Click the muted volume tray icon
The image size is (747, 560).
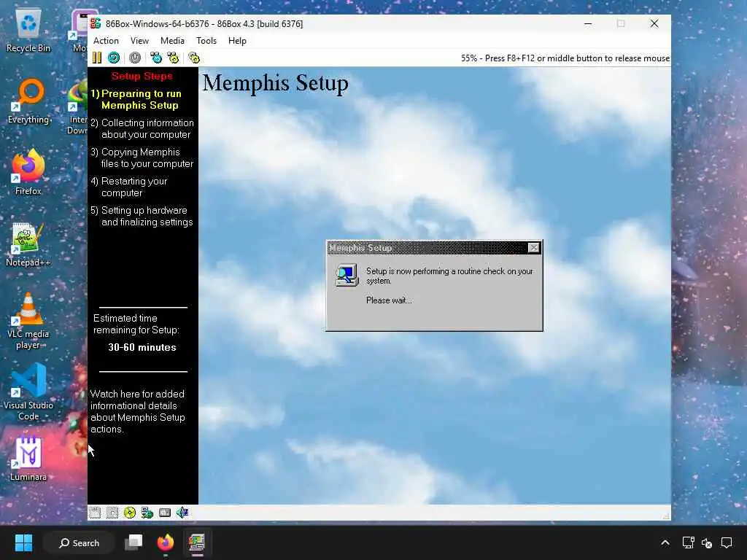(707, 542)
